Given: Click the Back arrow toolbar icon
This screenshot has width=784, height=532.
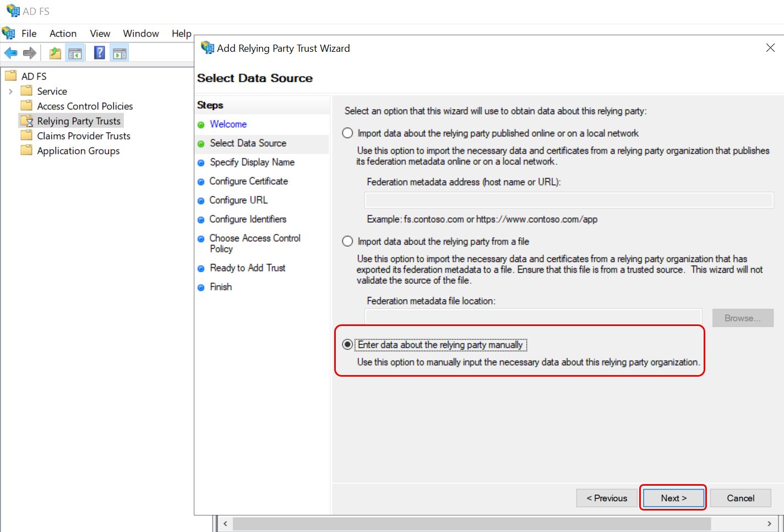Looking at the screenshot, I should point(10,53).
